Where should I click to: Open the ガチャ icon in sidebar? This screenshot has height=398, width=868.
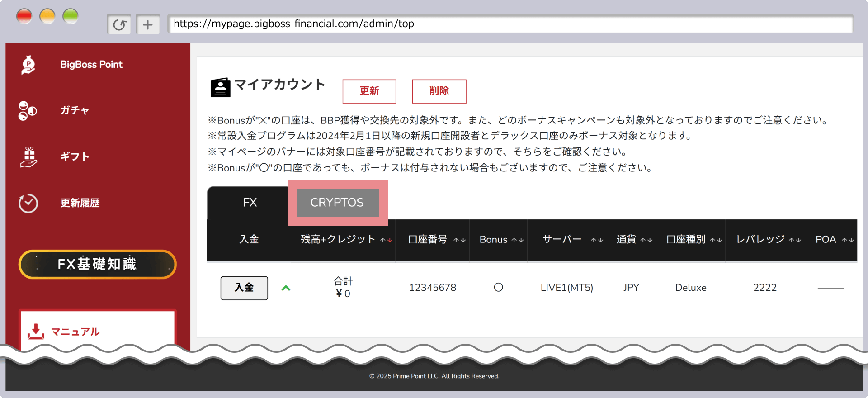tap(28, 111)
